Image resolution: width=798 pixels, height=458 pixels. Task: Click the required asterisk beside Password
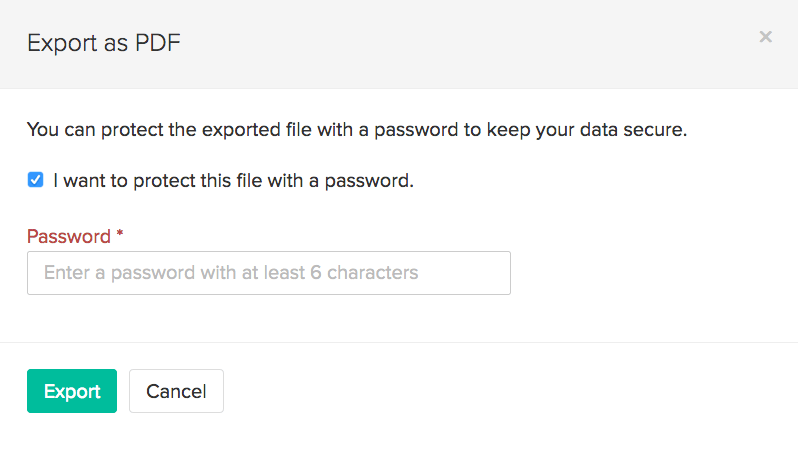(120, 237)
